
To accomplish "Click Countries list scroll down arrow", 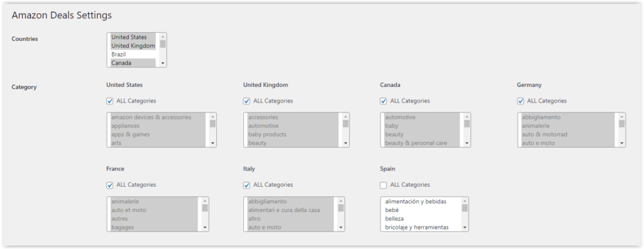I will tap(163, 64).
